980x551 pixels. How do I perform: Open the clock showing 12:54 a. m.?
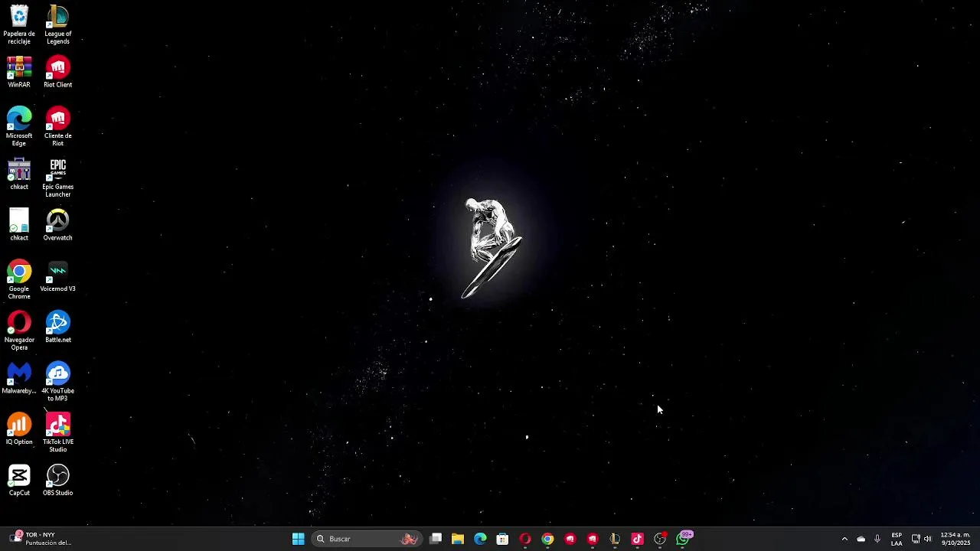coord(955,539)
